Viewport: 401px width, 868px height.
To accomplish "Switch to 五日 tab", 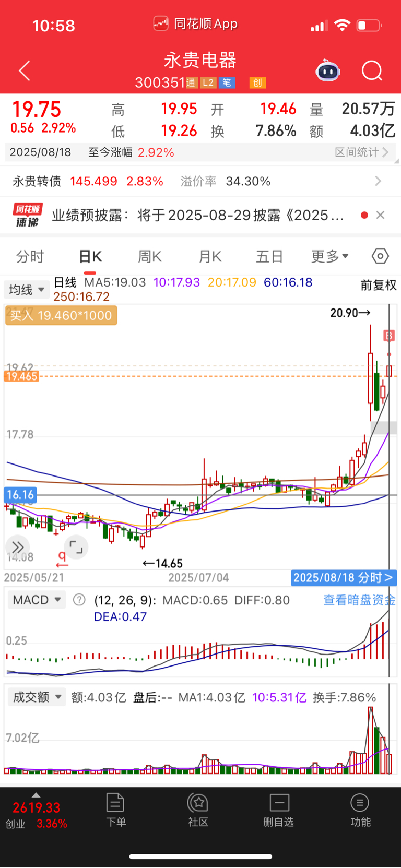I will point(269,256).
